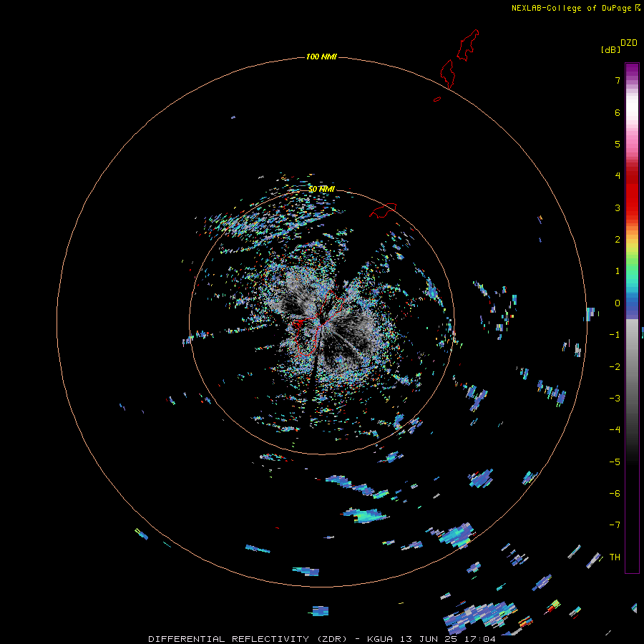The image size is (644, 644).
Task: Click the 13 JUN 25 date text
Action: point(428,639)
